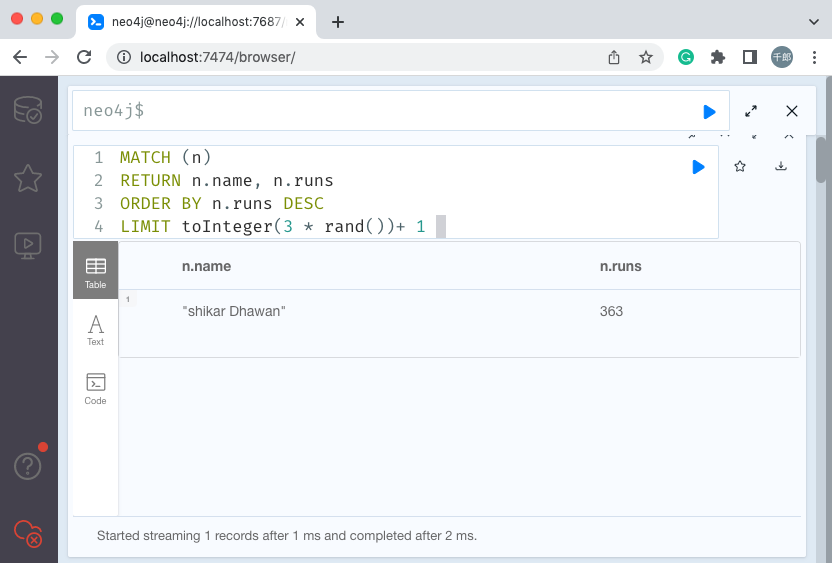Close the neo4j browser tab
Image resolution: width=832 pixels, height=563 pixels.
click(300, 22)
